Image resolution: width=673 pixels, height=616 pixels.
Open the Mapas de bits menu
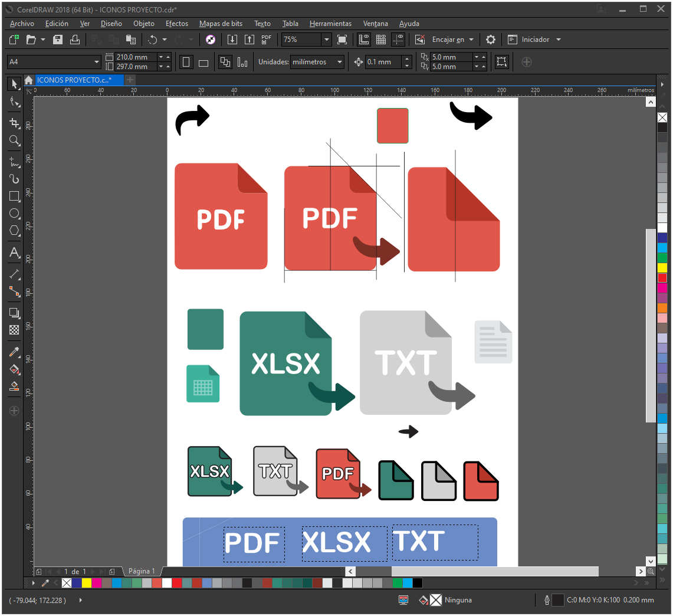221,24
